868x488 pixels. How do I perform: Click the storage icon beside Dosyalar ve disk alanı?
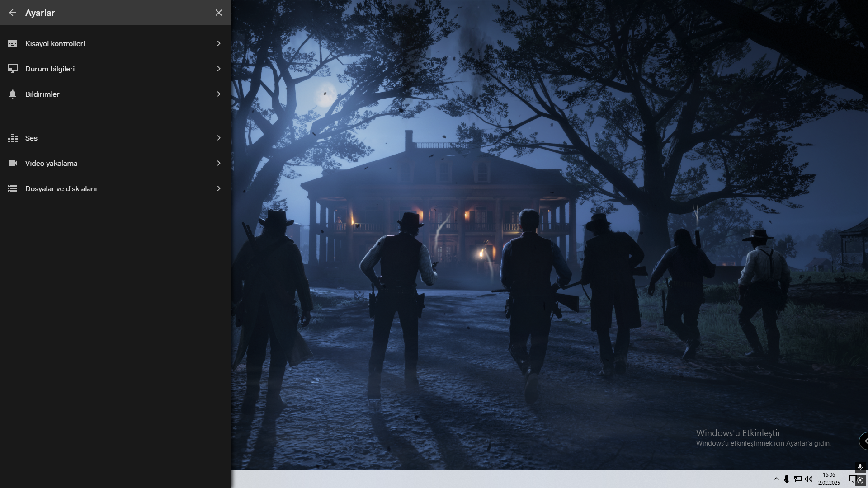point(13,188)
